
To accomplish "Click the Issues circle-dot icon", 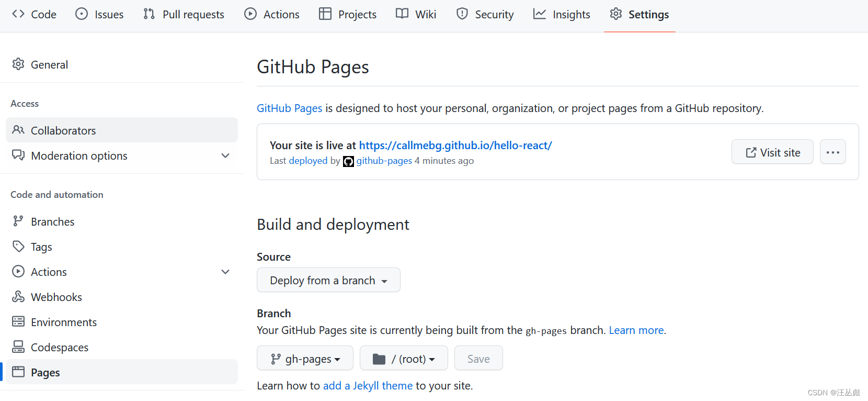I will (82, 14).
